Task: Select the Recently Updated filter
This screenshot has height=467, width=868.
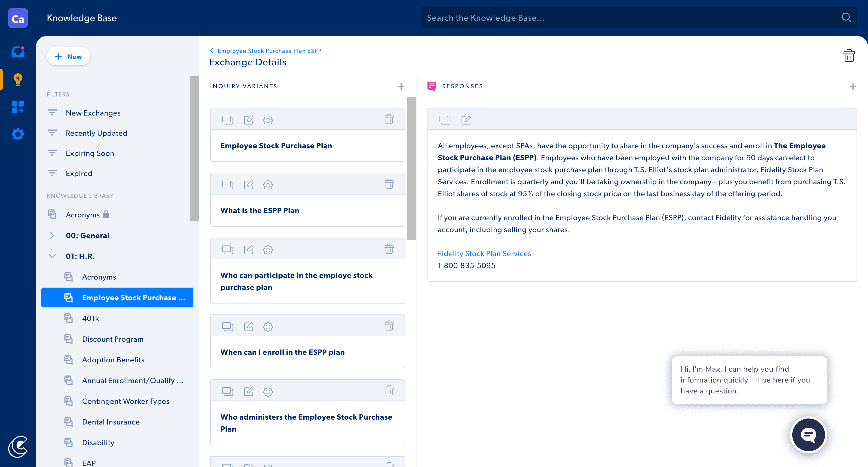Action: (x=96, y=133)
